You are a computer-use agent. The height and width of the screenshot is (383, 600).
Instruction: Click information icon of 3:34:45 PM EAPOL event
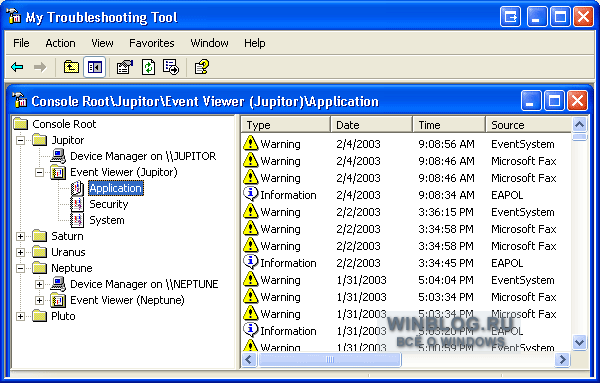pyautogui.click(x=251, y=262)
